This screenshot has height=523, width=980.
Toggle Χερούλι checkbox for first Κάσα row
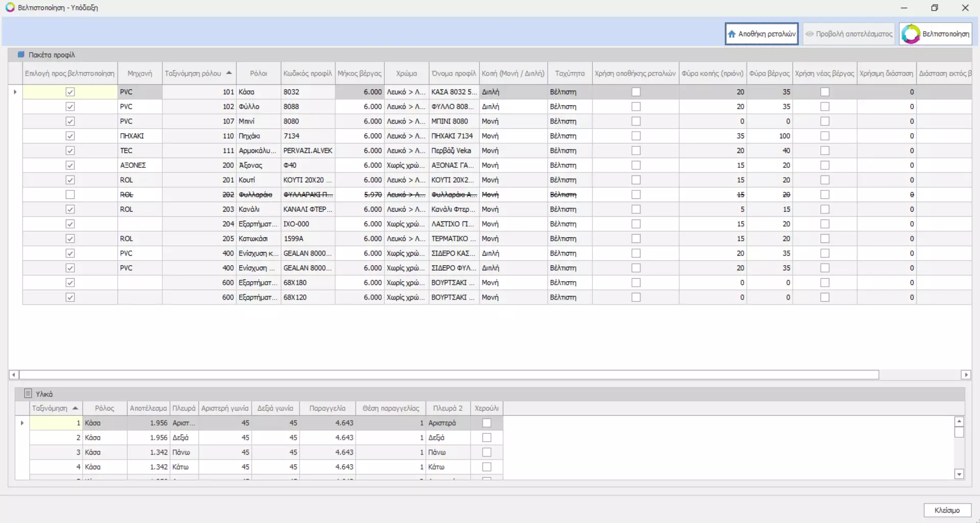[486, 423]
